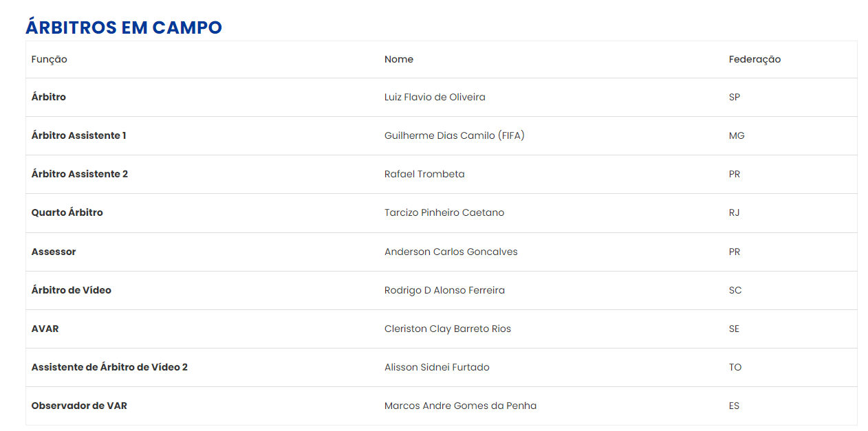Click the Tarcizo Pinheiro Caetano entry
Image resolution: width=868 pixels, height=431 pixels.
444,212
